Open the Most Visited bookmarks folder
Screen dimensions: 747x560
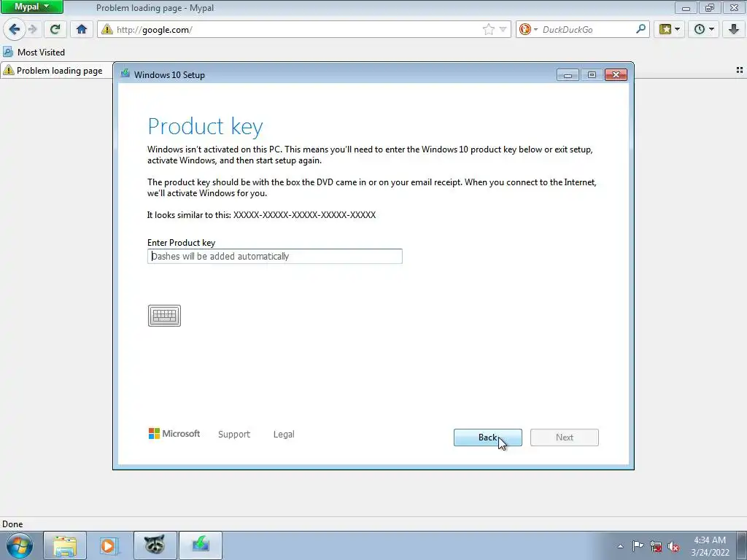point(34,52)
